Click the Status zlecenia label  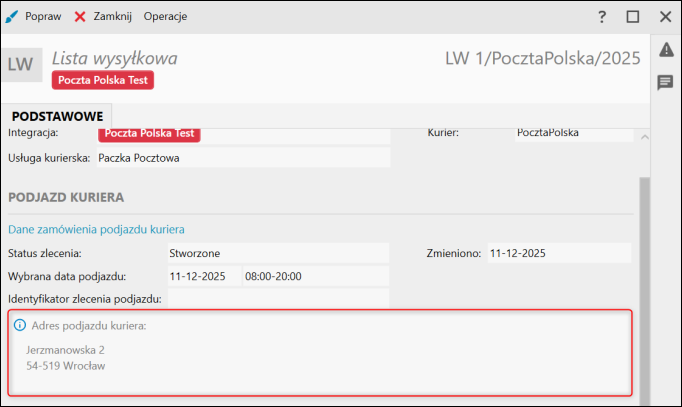[x=45, y=254]
